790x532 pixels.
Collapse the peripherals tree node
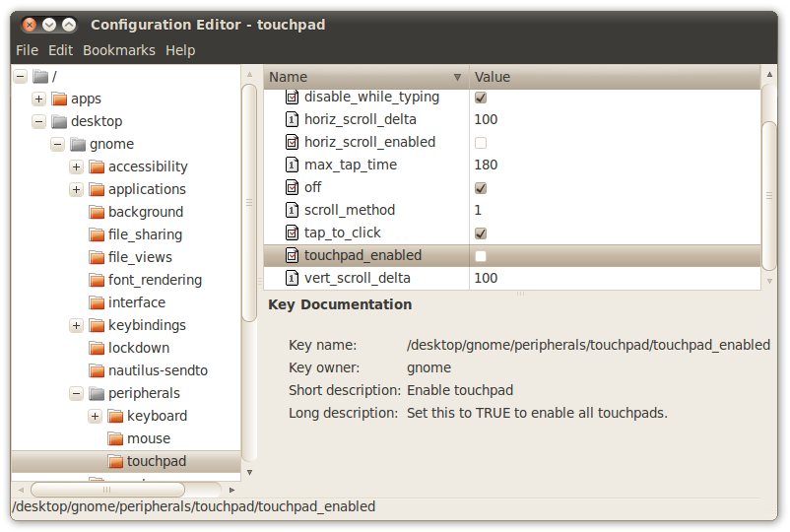pos(76,393)
